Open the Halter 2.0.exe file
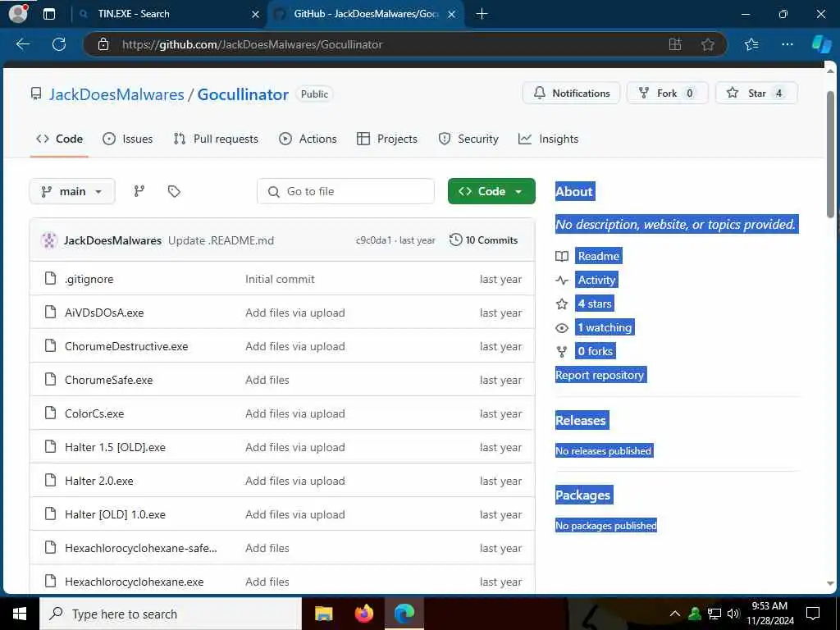 coord(99,481)
